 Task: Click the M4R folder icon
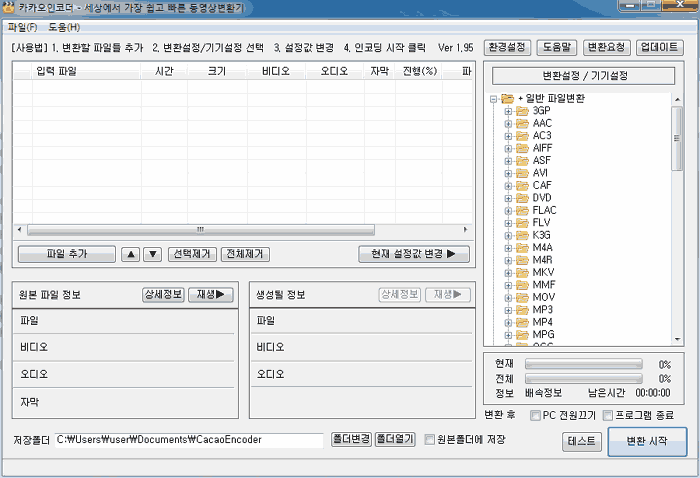click(522, 260)
